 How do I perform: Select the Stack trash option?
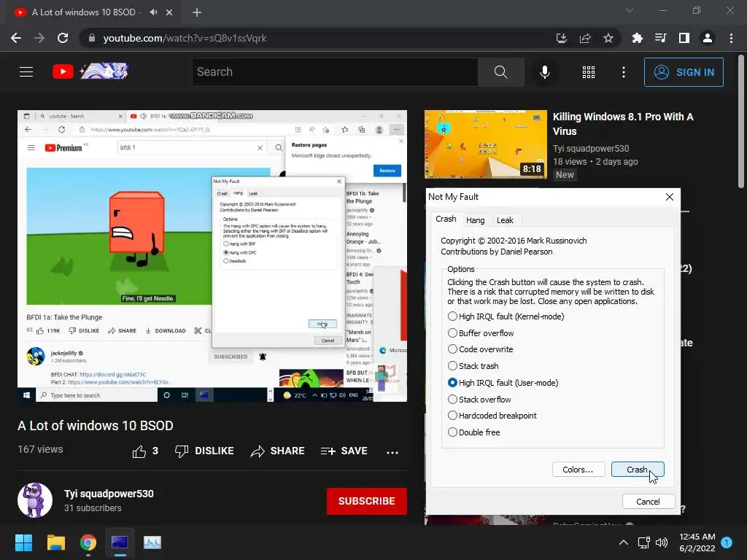pyautogui.click(x=473, y=366)
